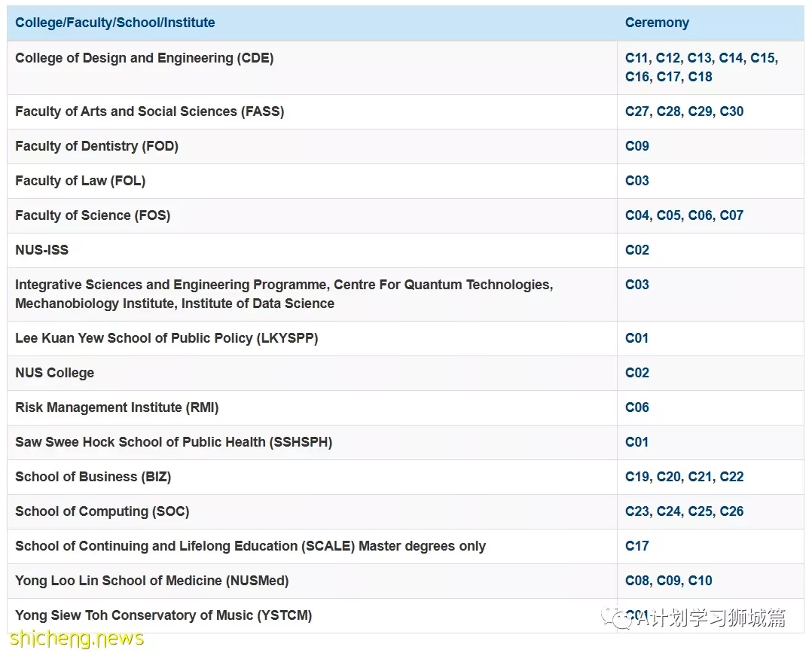The width and height of the screenshot is (812, 653).
Task: Open ceremony link C30
Action: coord(731,111)
